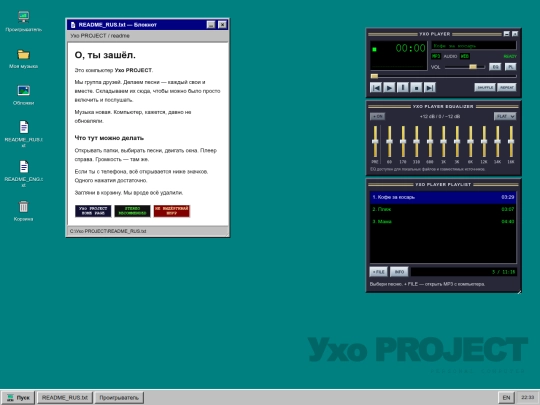Toggle the PL playlist window button
The height and width of the screenshot is (405, 540).
pos(510,67)
